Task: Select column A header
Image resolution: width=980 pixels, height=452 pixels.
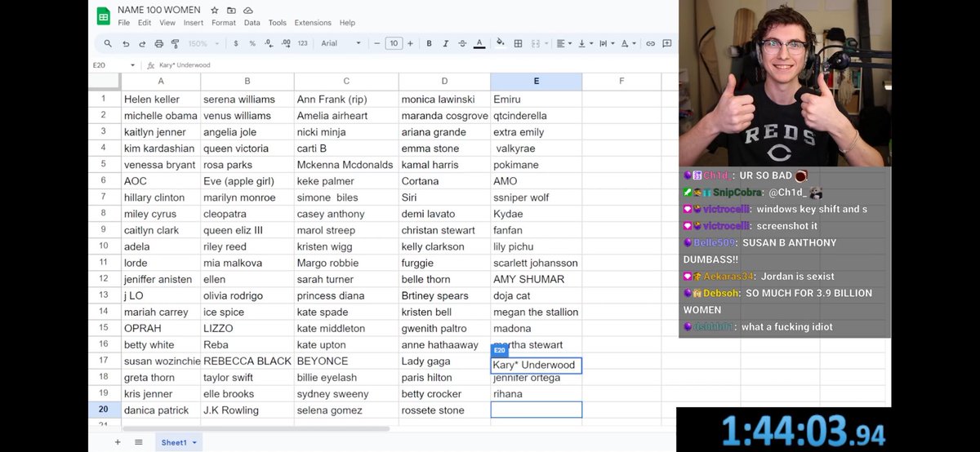Action: pyautogui.click(x=161, y=81)
